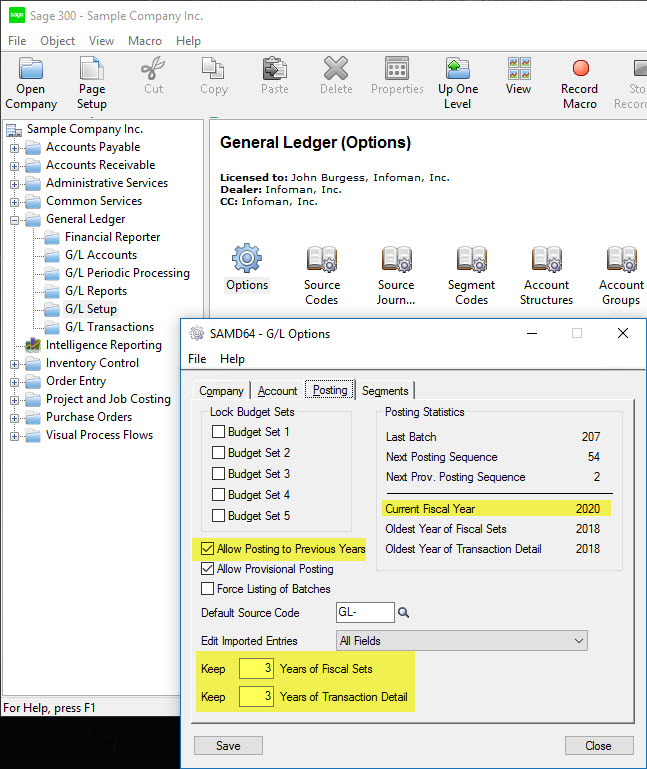Open the main window File menu
This screenshot has height=769, width=647.
(17, 41)
